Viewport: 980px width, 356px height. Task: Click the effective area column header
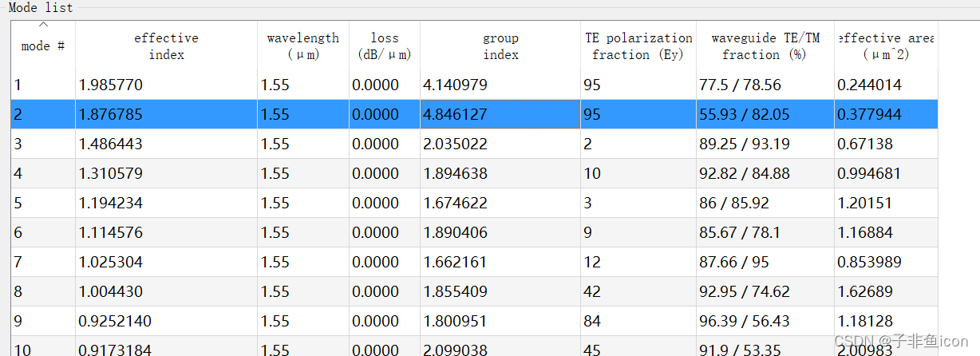(x=886, y=45)
